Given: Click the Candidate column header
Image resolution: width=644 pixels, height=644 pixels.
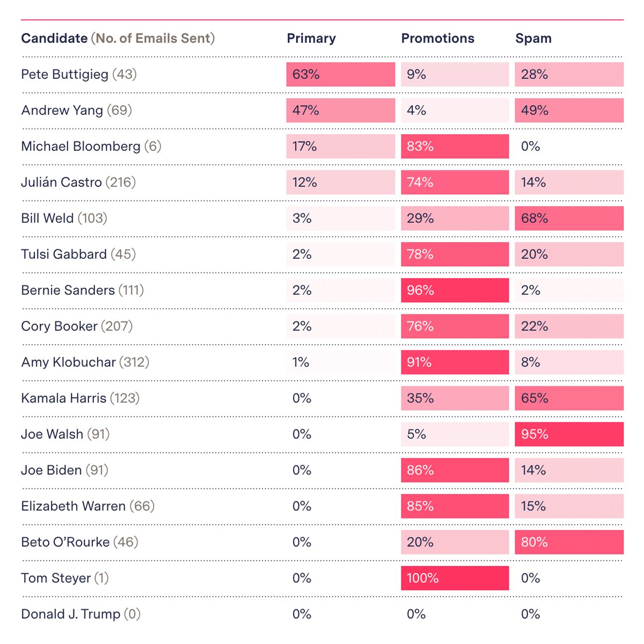Looking at the screenshot, I should coord(54,39).
